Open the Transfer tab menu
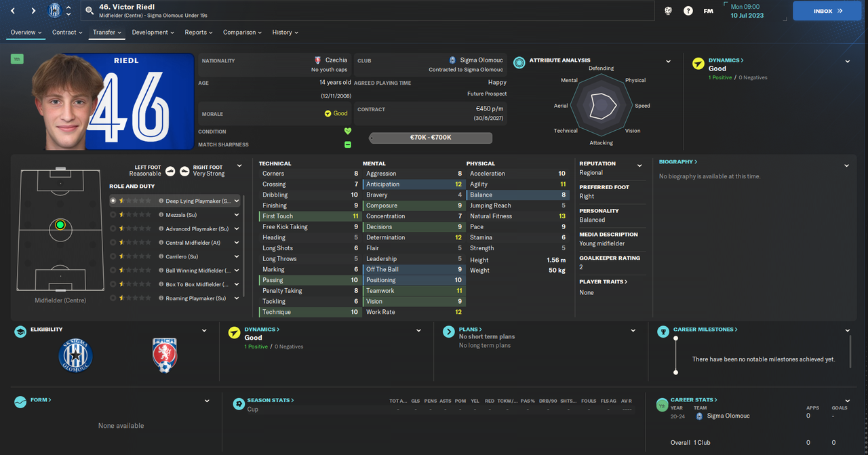 [107, 32]
